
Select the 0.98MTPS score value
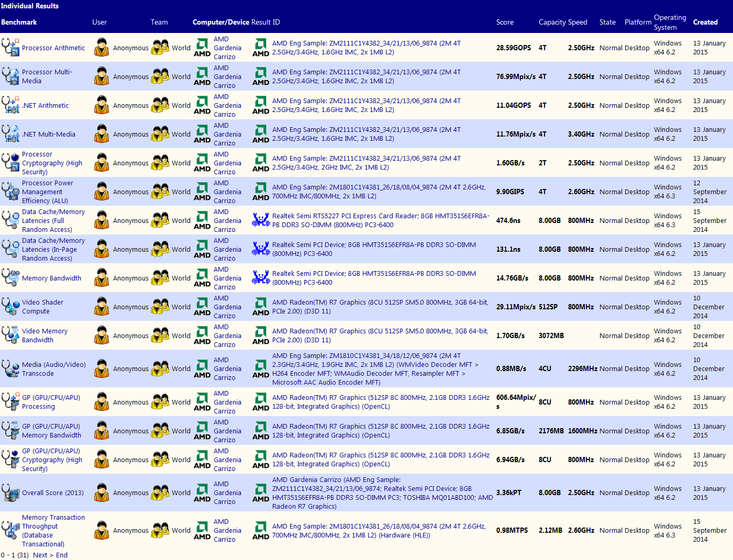(x=512, y=530)
